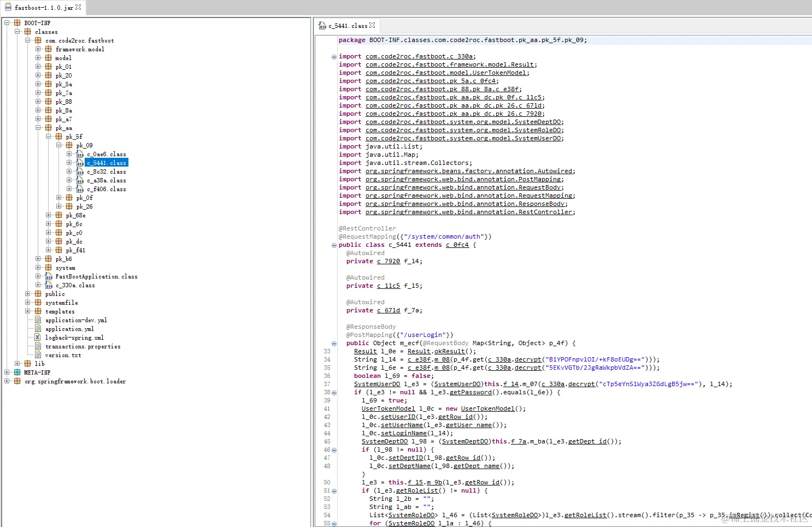Screen dimensions: 812x527
Task: Click the package declaration line in editor
Action: coord(462,40)
